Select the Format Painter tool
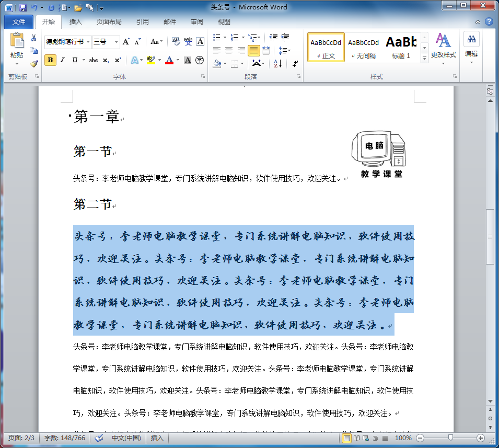Screen dimensions: 499x448 (x=33, y=64)
